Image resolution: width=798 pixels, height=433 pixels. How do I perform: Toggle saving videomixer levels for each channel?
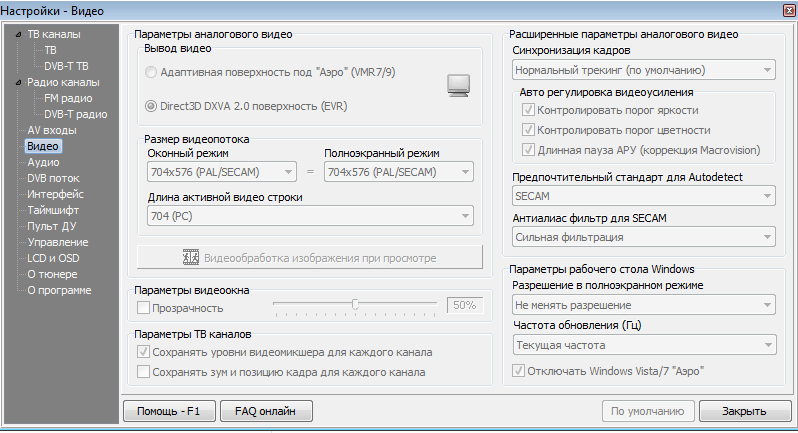tap(143, 353)
